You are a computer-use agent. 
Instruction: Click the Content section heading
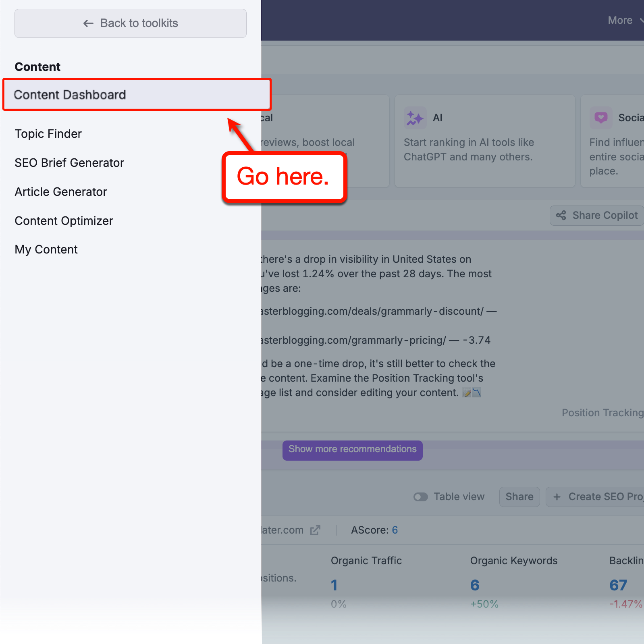(x=37, y=67)
